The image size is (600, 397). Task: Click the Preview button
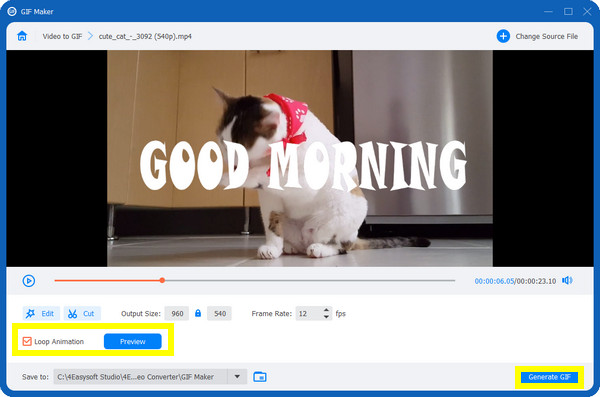click(x=132, y=341)
